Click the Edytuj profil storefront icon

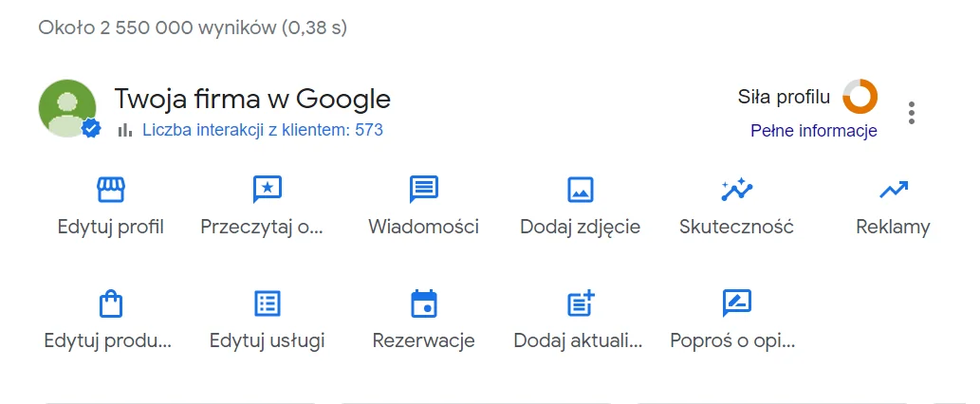point(111,190)
